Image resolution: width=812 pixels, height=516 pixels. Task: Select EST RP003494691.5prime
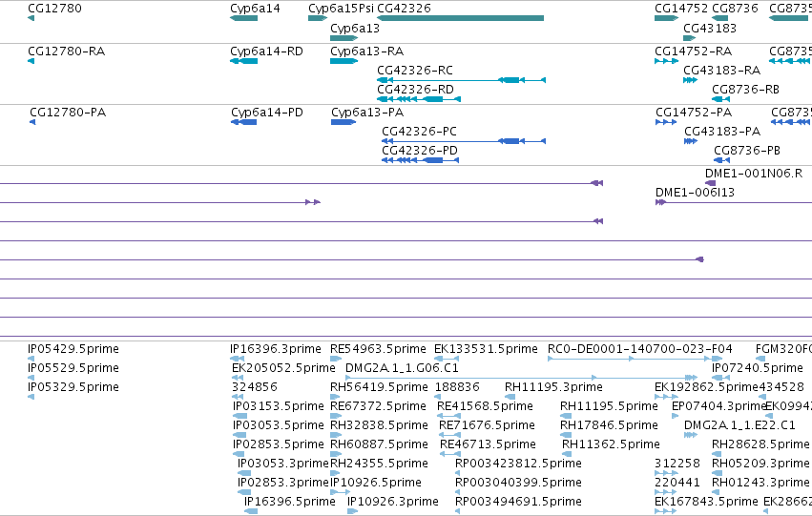tap(457, 511)
